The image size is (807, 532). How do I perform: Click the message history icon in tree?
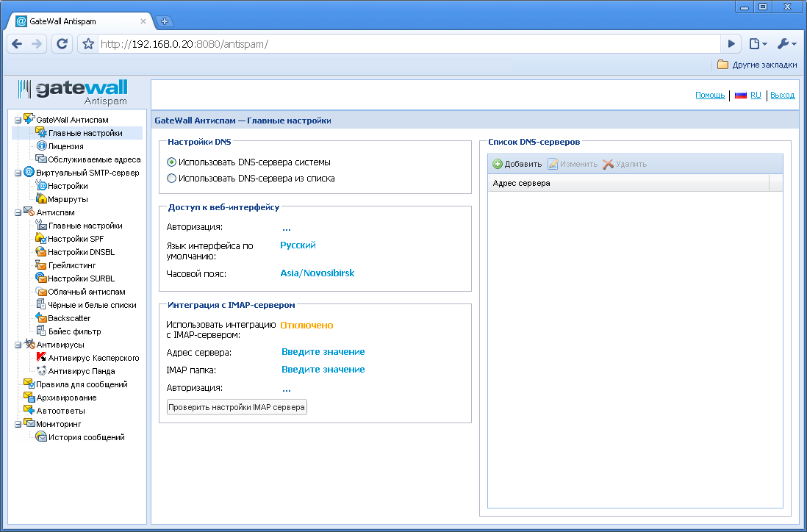pyautogui.click(x=42, y=437)
